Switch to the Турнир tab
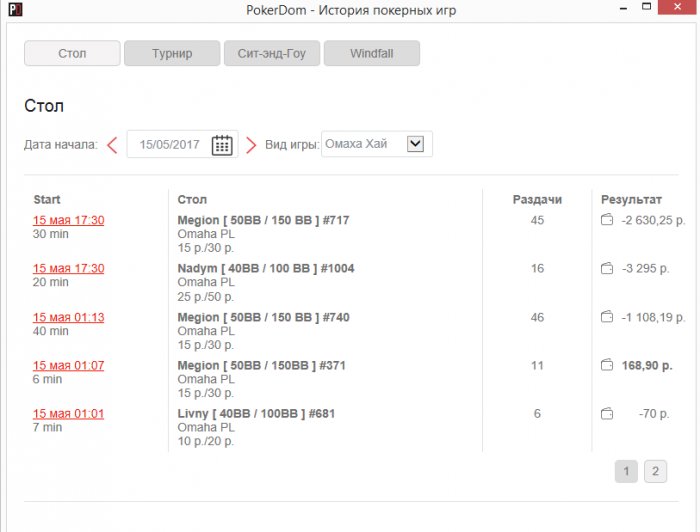 pos(172,53)
